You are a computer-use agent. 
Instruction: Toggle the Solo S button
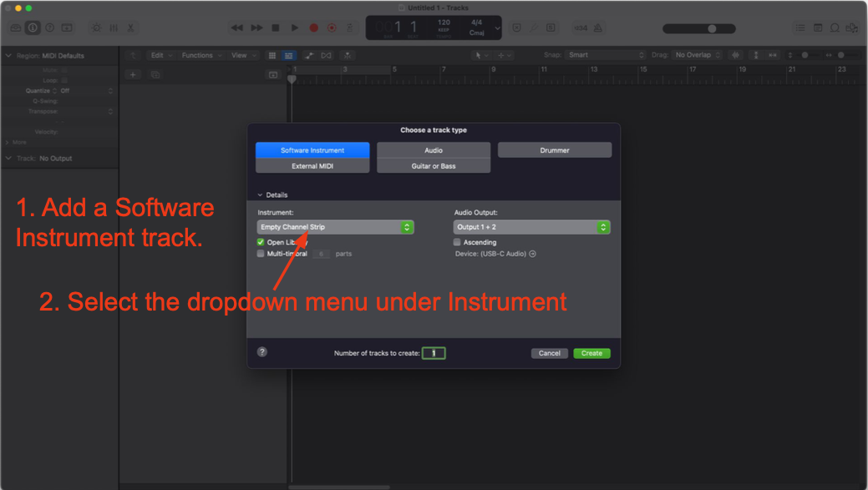551,28
